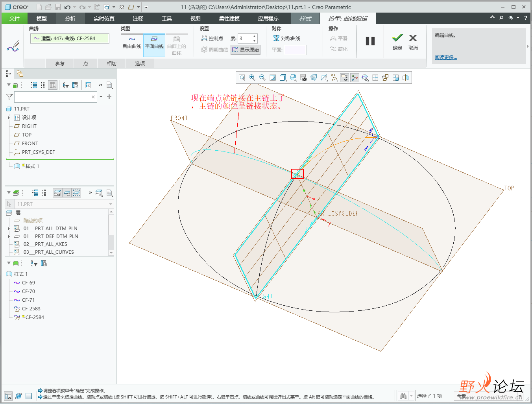Click the curve display eye icon
Image resolution: width=532 pixels, height=404 pixels.
point(365,78)
